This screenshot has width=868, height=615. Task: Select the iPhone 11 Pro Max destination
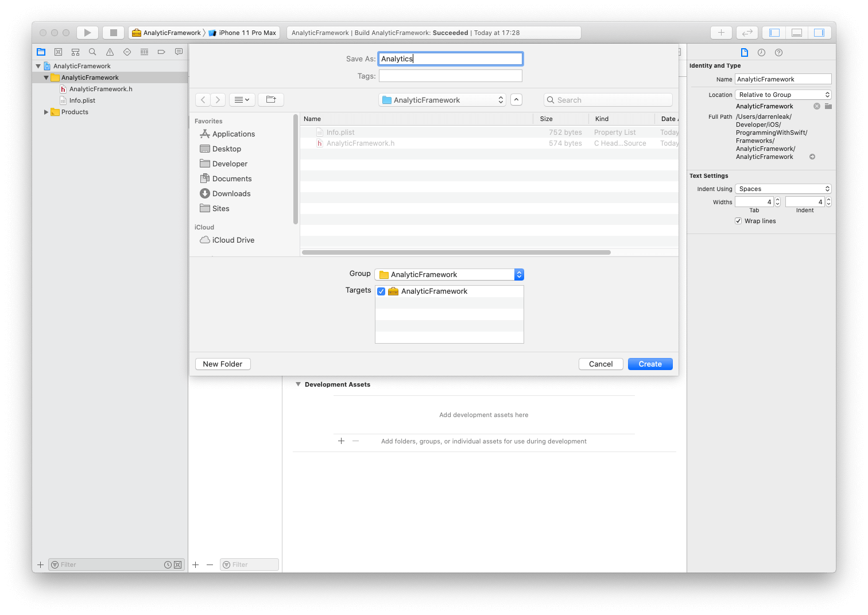(242, 33)
